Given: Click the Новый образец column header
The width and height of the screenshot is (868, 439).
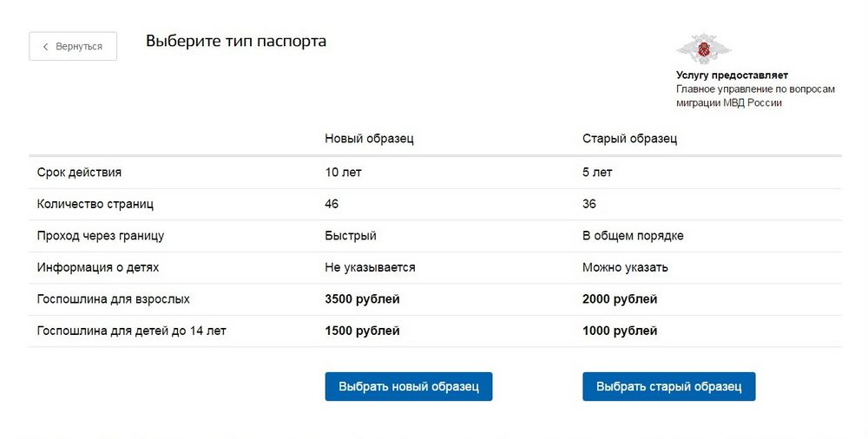Looking at the screenshot, I should [x=369, y=139].
